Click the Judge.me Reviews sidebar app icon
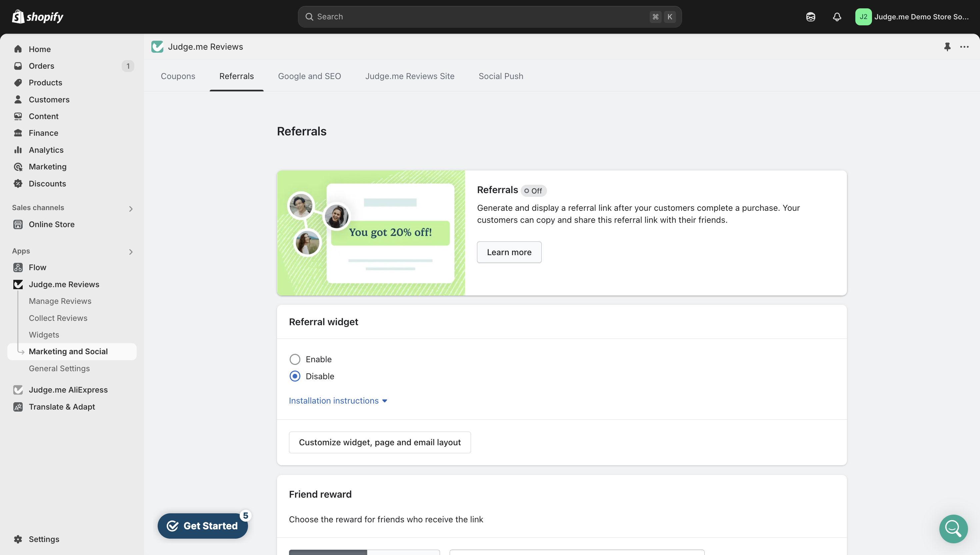 click(x=18, y=285)
